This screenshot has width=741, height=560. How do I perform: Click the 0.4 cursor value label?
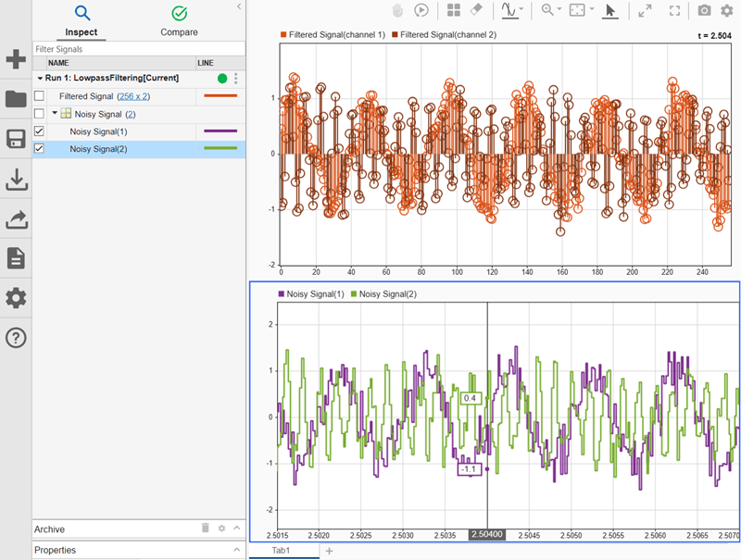tap(470, 398)
